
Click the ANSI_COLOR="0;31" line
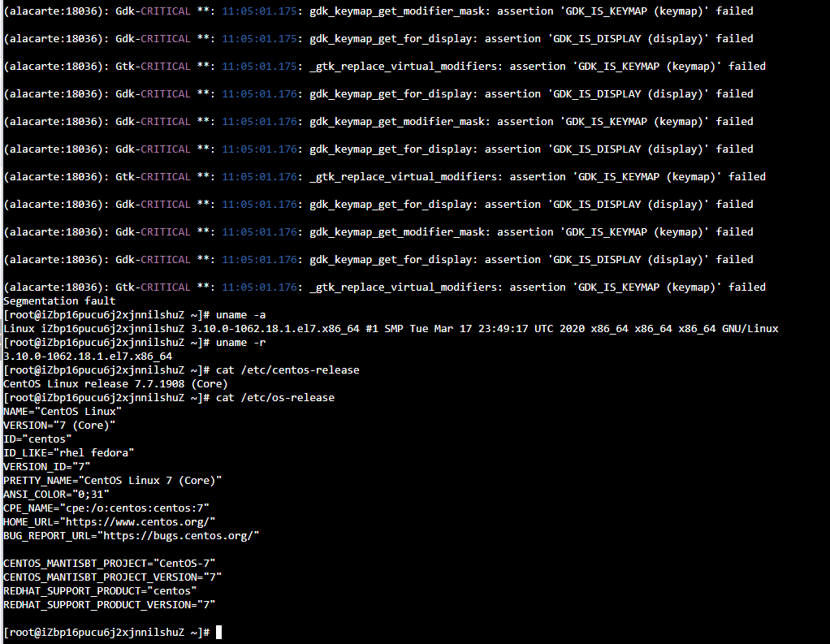click(x=56, y=495)
